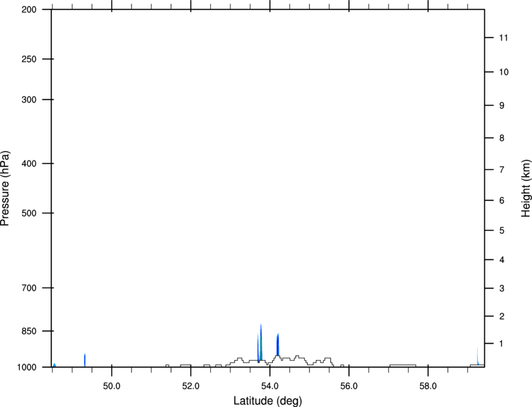This screenshot has height=407, width=532.
Task: Click the 54.0 latitude tick label
Action: click(270, 386)
